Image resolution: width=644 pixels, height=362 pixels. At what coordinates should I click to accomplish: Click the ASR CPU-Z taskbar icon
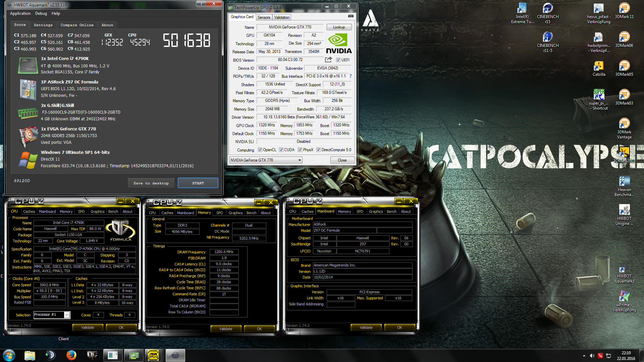[153, 355]
